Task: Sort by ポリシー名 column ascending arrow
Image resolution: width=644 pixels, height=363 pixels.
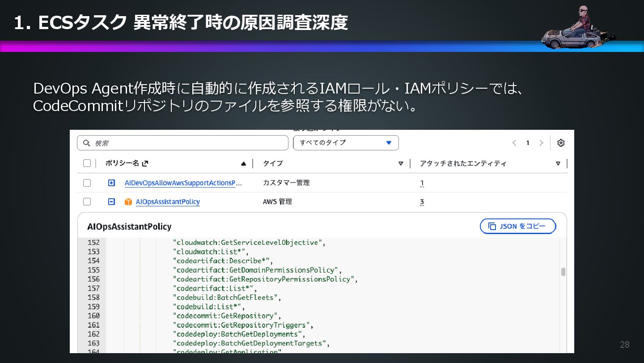Action: pos(243,164)
